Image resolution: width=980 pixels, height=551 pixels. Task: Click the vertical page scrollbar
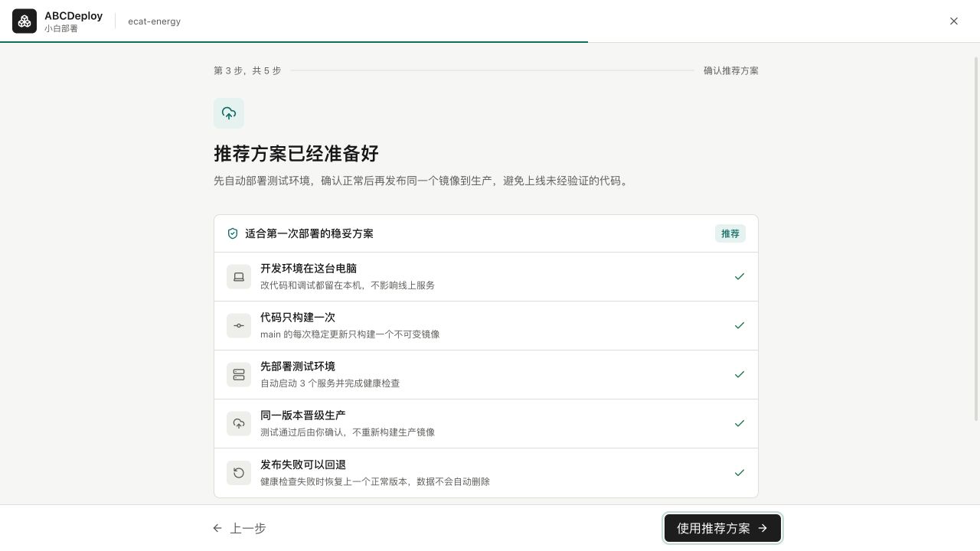click(x=976, y=239)
